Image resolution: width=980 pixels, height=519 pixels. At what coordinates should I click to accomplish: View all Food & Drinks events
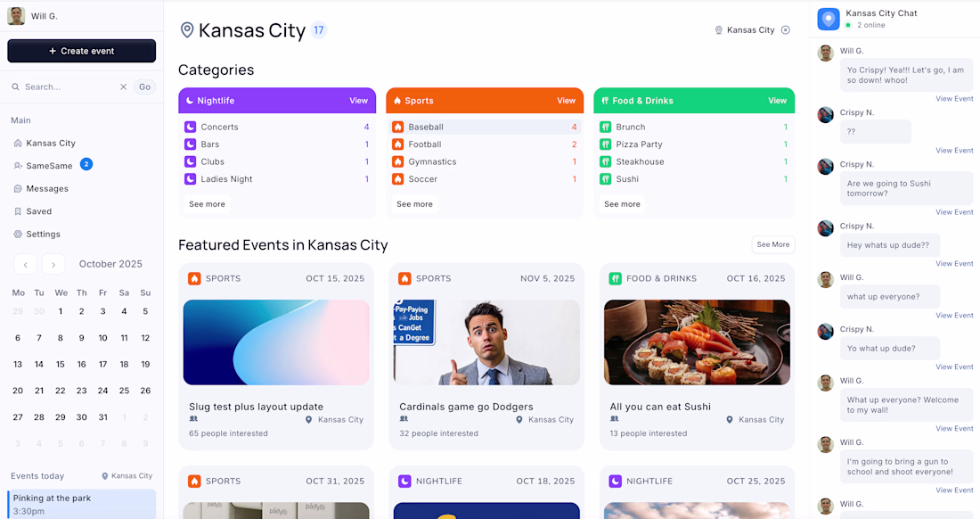(x=777, y=101)
